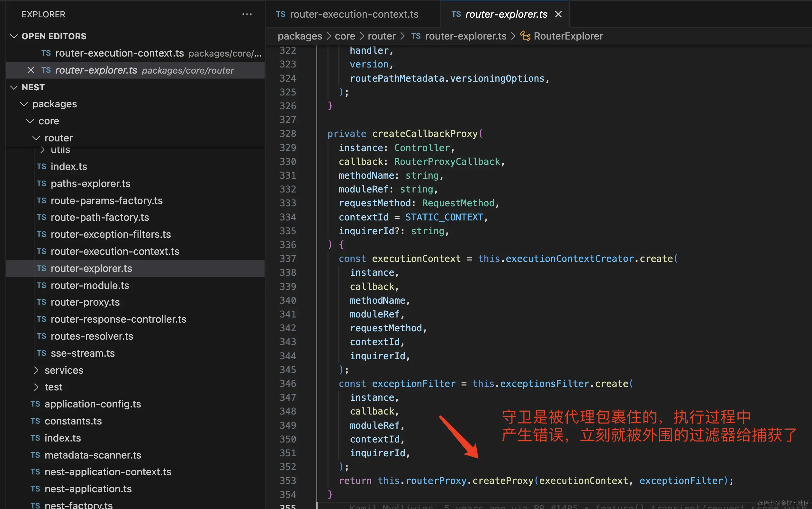The height and width of the screenshot is (509, 812).
Task: Click the RouterExplorer class breadcrumb
Action: point(568,36)
